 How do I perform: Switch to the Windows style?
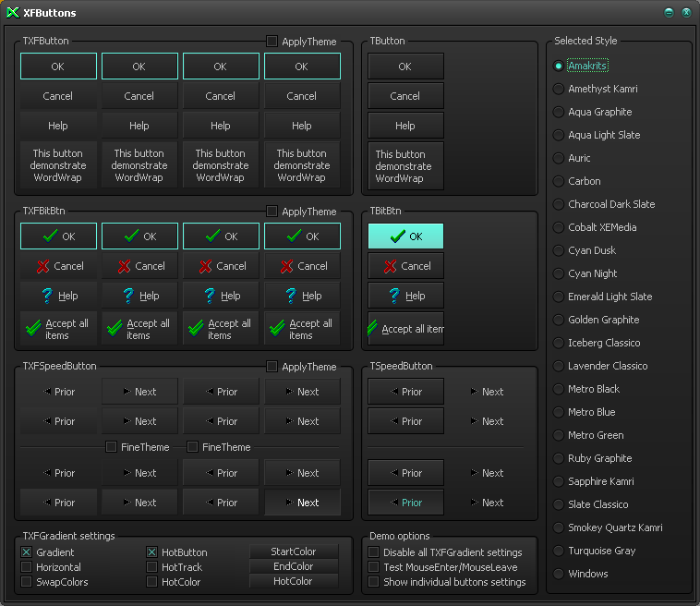click(559, 574)
